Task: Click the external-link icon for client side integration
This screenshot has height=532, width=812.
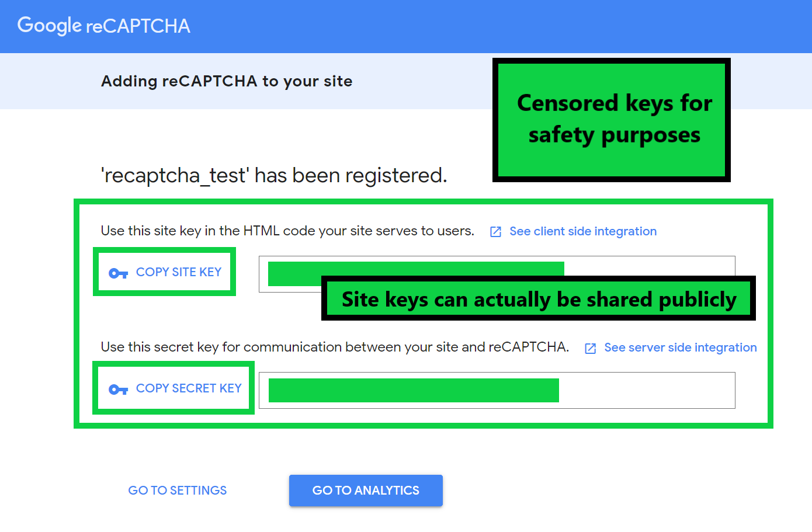Action: coord(495,232)
